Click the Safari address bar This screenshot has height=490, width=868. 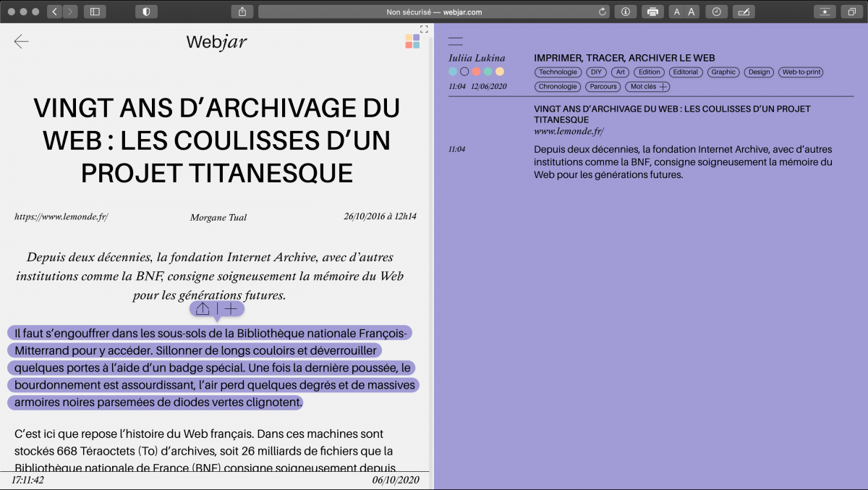point(434,12)
